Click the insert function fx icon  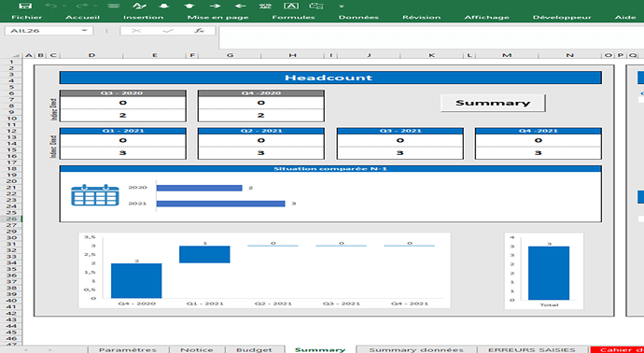pos(199,31)
